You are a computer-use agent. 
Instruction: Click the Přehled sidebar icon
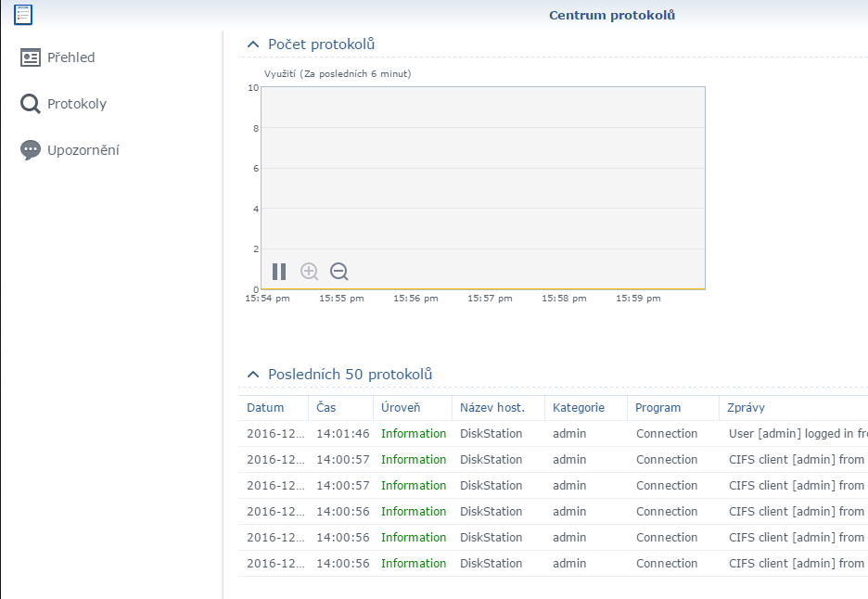coord(31,57)
